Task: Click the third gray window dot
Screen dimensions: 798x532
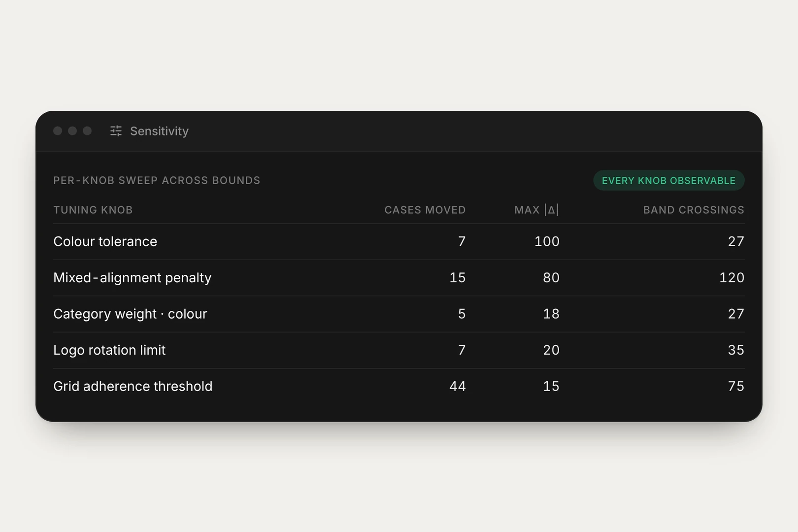Action: click(87, 131)
